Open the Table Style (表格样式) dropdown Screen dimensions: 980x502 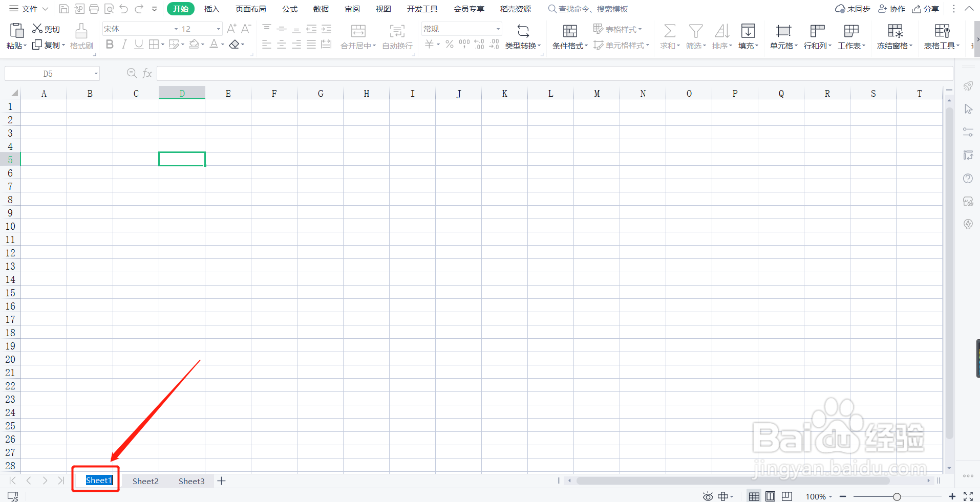click(617, 29)
